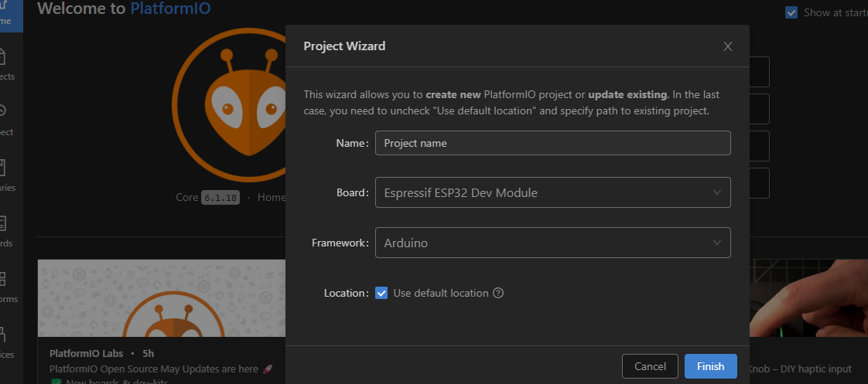Click the Core version 6.1.18 badge
868x384 pixels.
coord(220,197)
